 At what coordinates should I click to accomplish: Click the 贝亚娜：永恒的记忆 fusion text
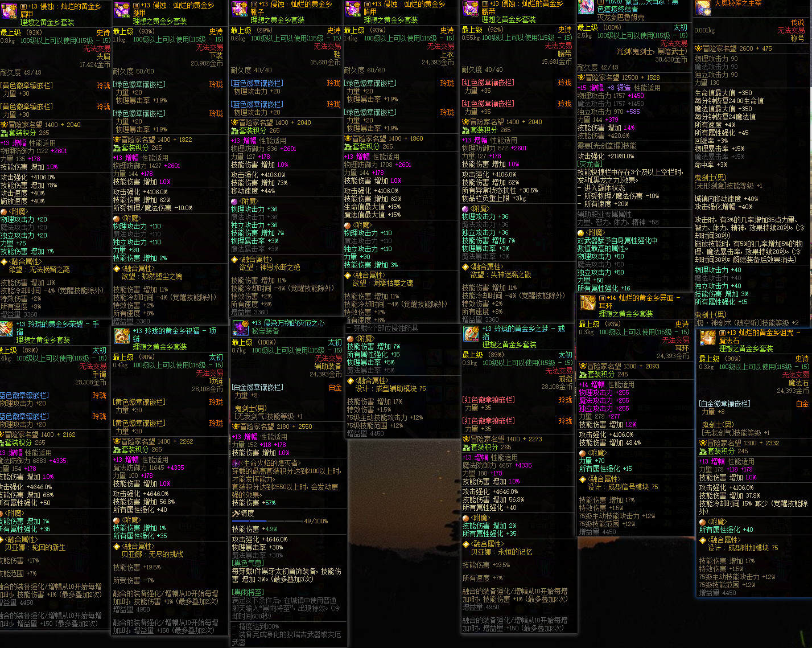pyautogui.click(x=501, y=552)
